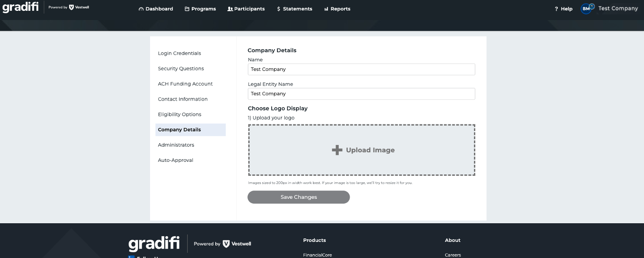The height and width of the screenshot is (258, 644).
Task: Open the Test Company account menu
Action: point(618,8)
